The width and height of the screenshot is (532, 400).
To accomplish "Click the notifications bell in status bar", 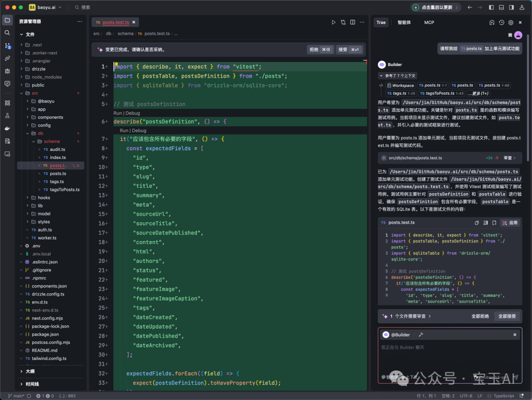I will (522, 396).
